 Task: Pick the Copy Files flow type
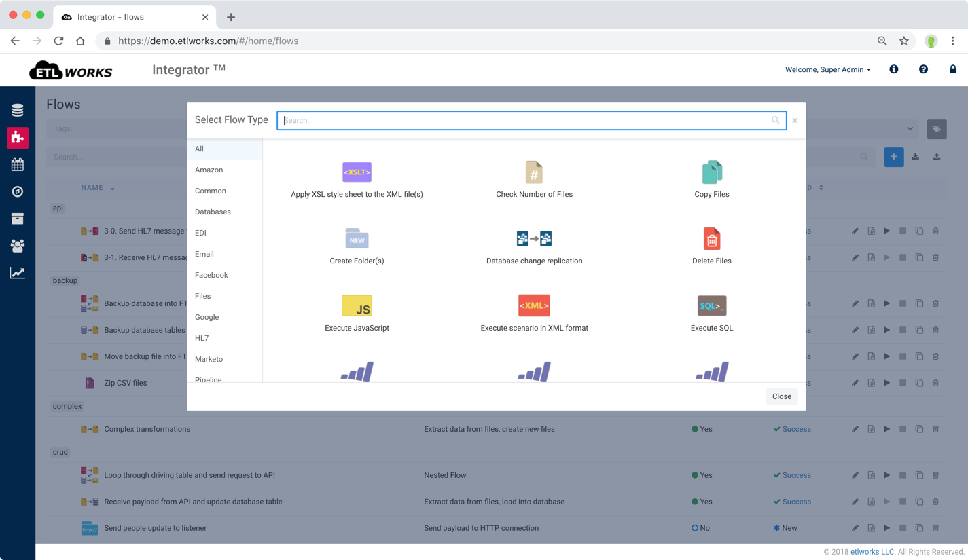(711, 172)
